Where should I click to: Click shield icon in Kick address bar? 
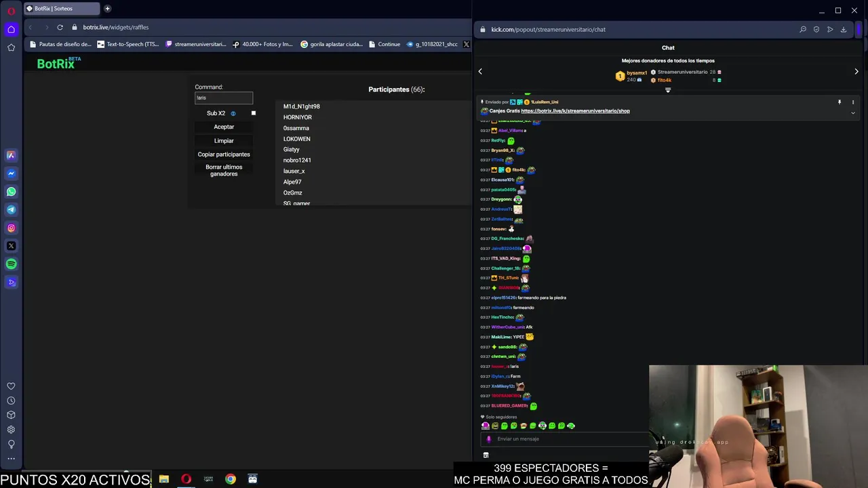[816, 29]
